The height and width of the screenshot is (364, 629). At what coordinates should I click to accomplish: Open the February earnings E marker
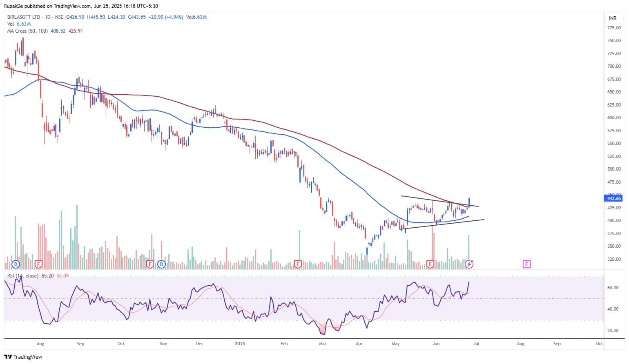[298, 264]
